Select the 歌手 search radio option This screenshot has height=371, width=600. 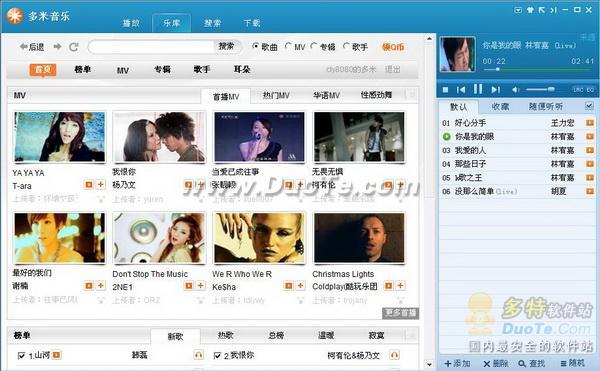(346, 46)
